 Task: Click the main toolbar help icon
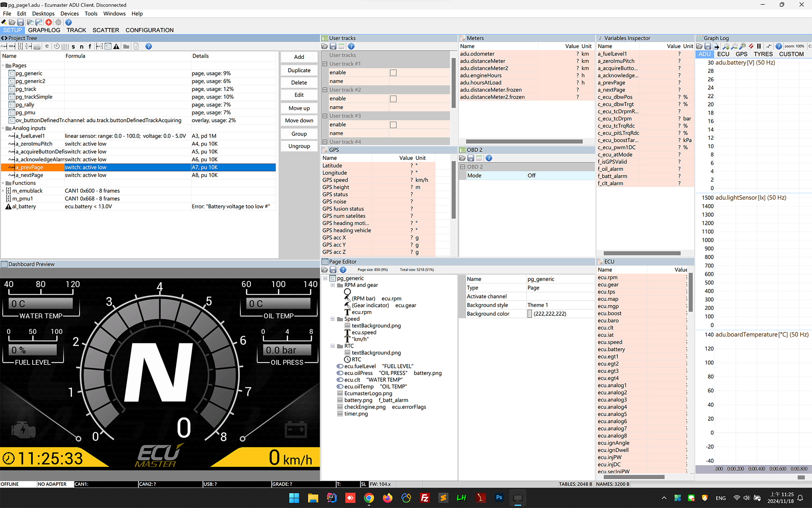pos(69,22)
